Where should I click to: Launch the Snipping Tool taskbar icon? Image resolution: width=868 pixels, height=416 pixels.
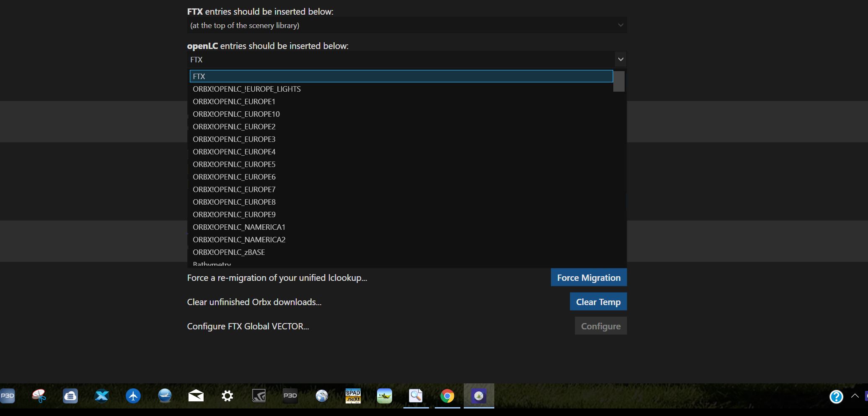tap(39, 396)
